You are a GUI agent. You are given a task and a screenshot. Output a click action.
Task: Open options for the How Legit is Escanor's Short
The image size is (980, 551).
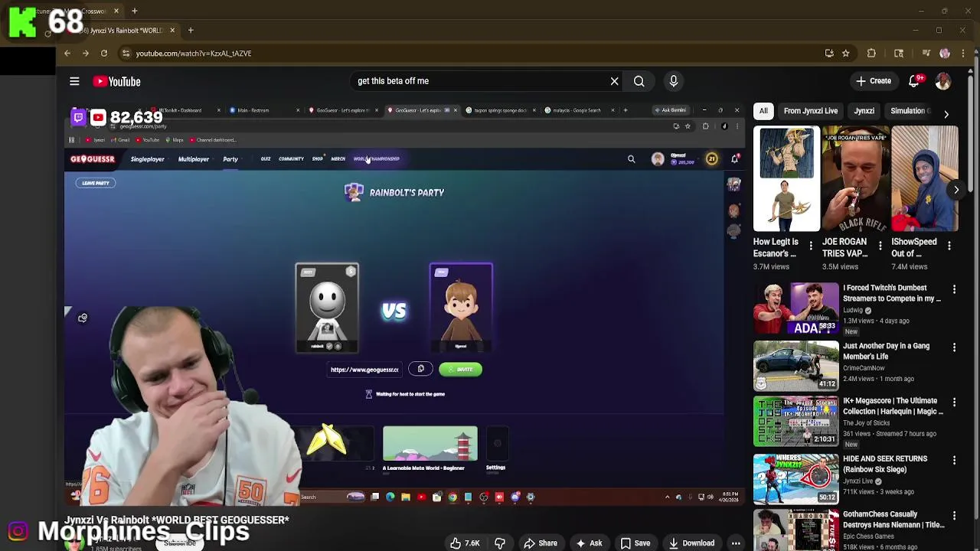811,246
